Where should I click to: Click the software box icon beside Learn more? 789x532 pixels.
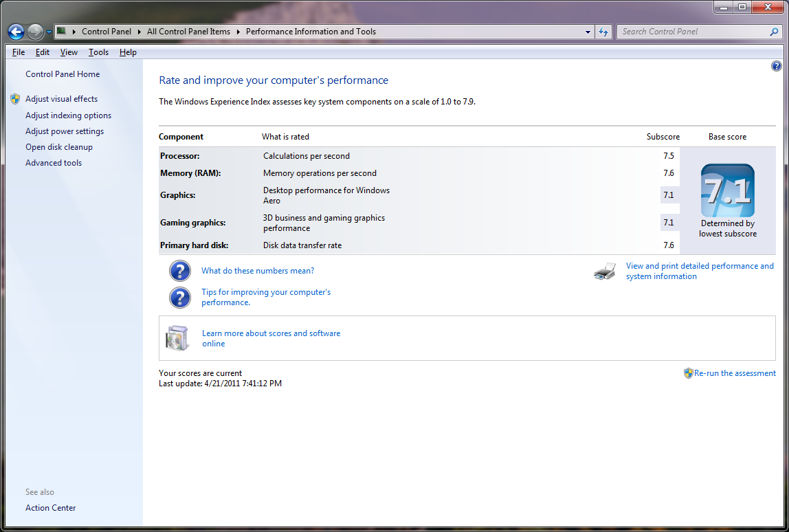[177, 337]
